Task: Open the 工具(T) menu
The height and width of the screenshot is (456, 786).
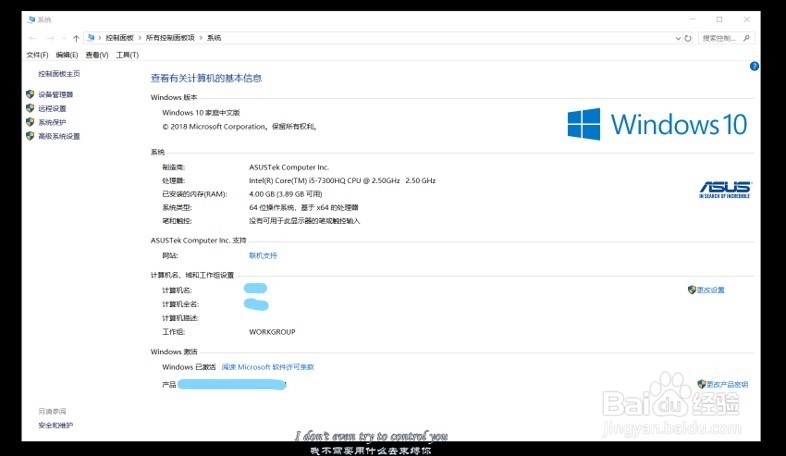Action: click(127, 55)
